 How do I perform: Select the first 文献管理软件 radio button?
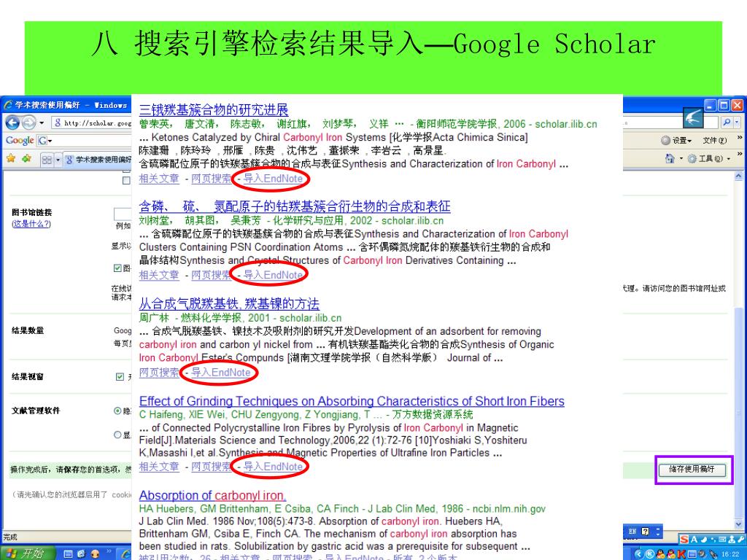[117, 411]
